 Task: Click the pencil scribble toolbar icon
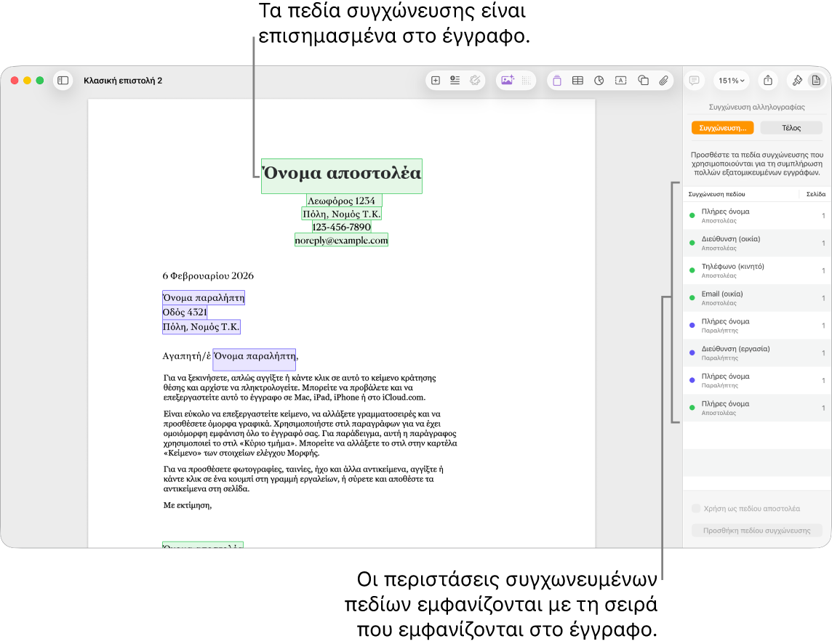475,81
